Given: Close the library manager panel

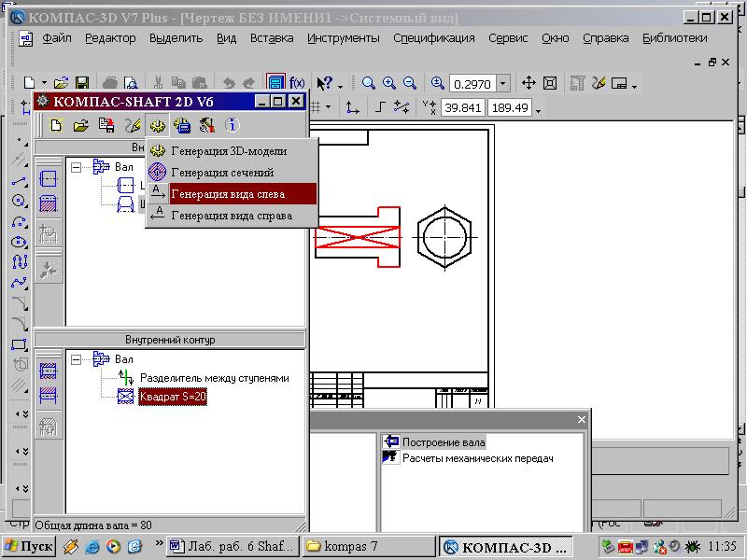Looking at the screenshot, I should [581, 419].
